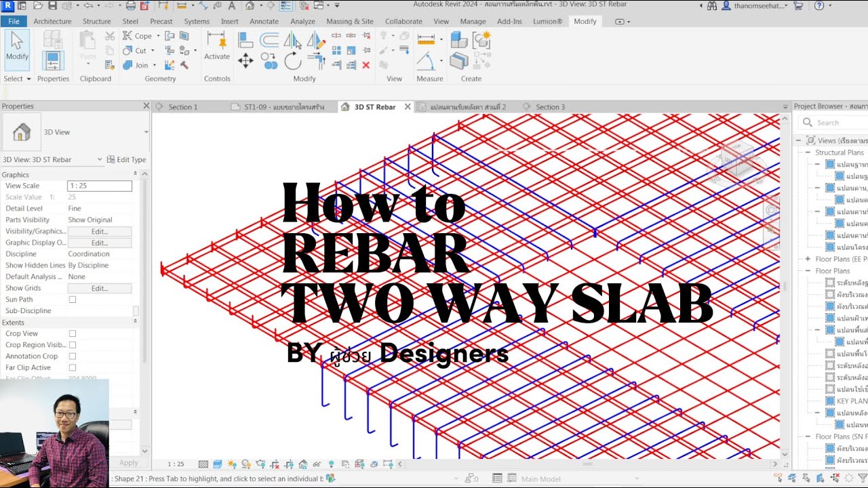Click the Text tool 'A' in Quick Access
This screenshot has width=868, height=488.
232,5
